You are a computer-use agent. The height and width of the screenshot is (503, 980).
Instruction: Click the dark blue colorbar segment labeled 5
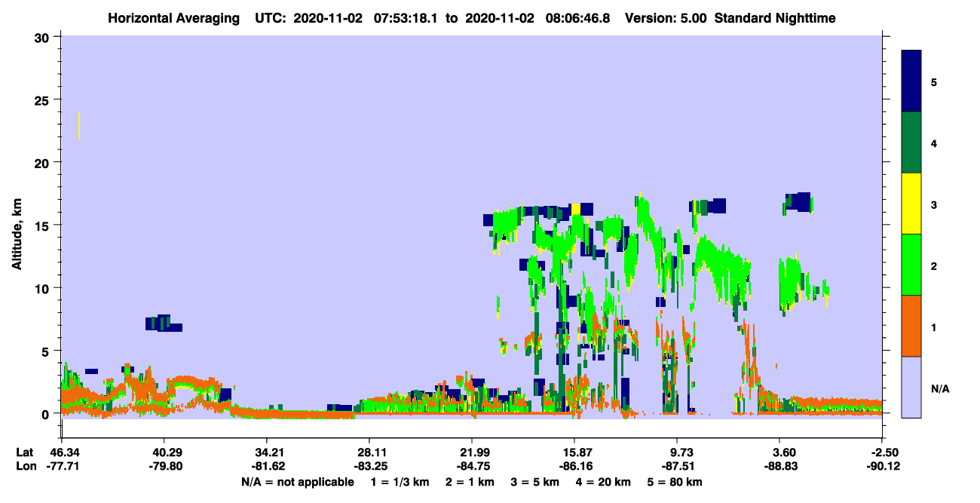[x=911, y=81]
